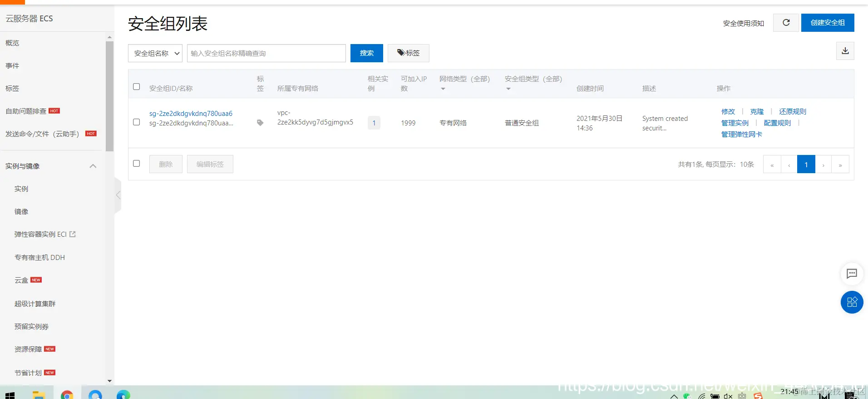Open 云盒 in the sidebar
Viewport: 868px width, 399px height.
point(21,280)
